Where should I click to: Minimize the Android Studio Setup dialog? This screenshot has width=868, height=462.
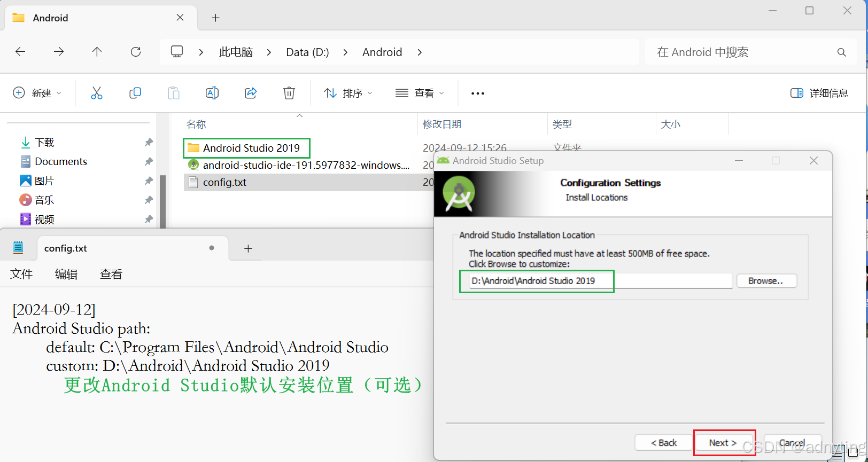(739, 161)
